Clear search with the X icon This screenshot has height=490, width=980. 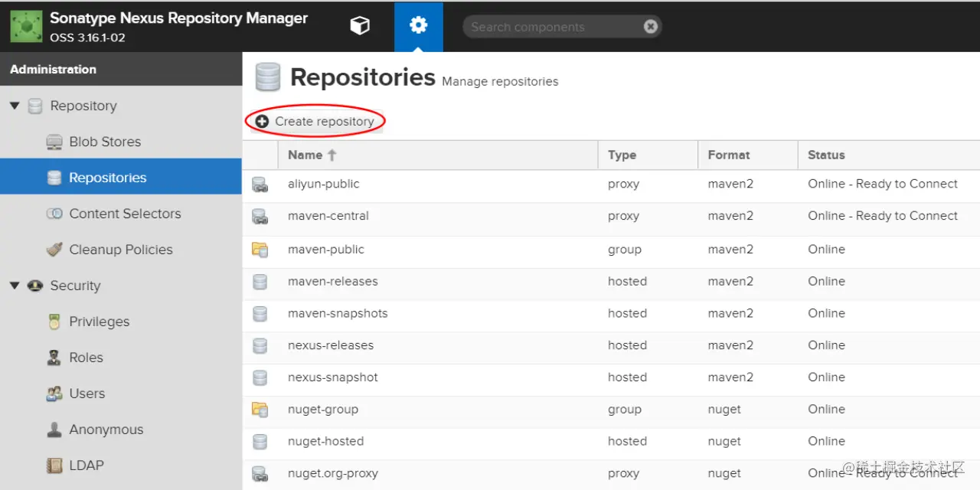651,27
